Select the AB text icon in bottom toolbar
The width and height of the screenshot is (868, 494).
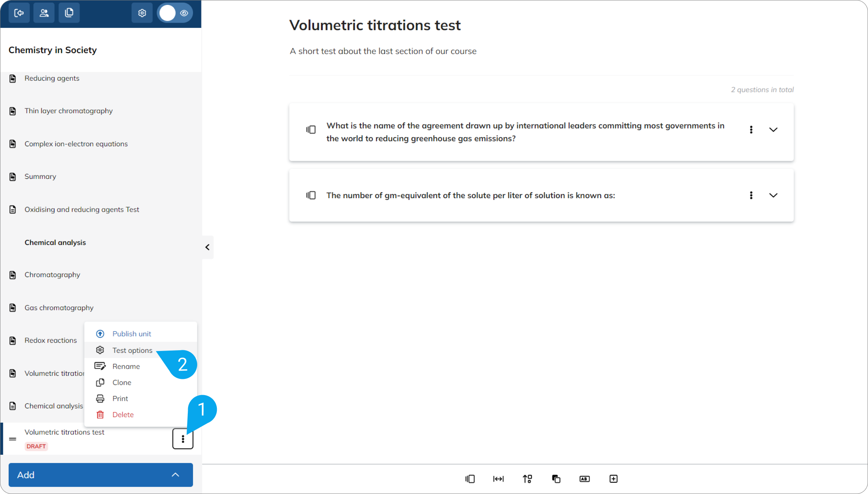[x=584, y=479]
